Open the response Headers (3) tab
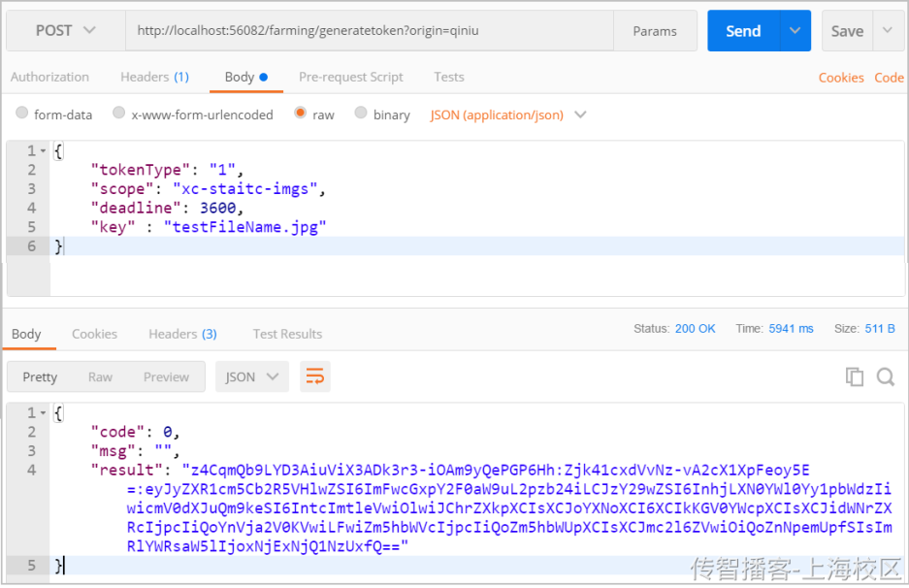The width and height of the screenshot is (909, 588). click(x=182, y=334)
